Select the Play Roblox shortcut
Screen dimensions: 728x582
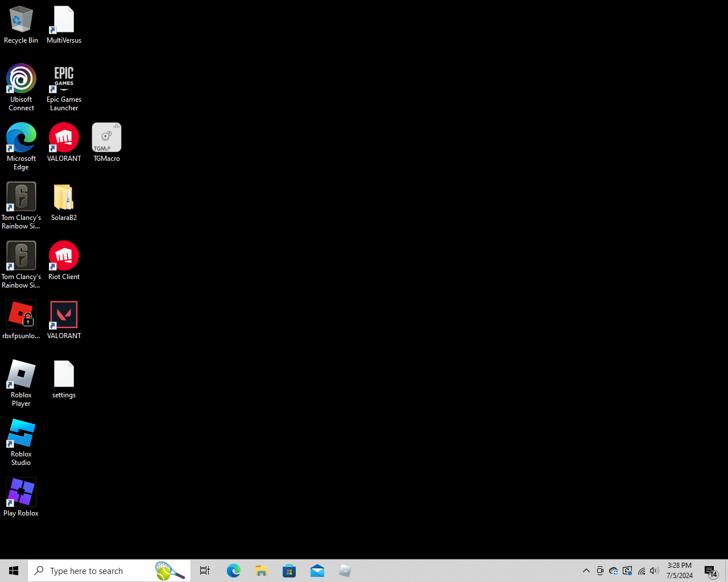tap(21, 497)
